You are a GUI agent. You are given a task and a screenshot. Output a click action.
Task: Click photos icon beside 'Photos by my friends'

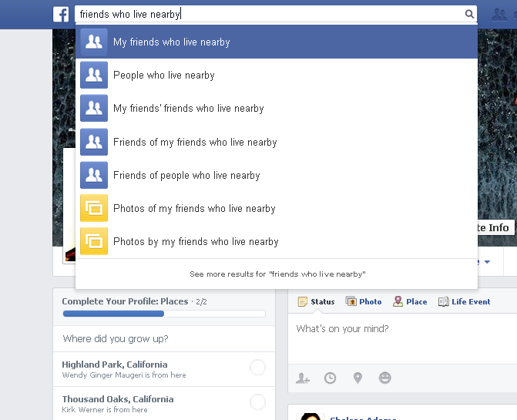(x=94, y=241)
